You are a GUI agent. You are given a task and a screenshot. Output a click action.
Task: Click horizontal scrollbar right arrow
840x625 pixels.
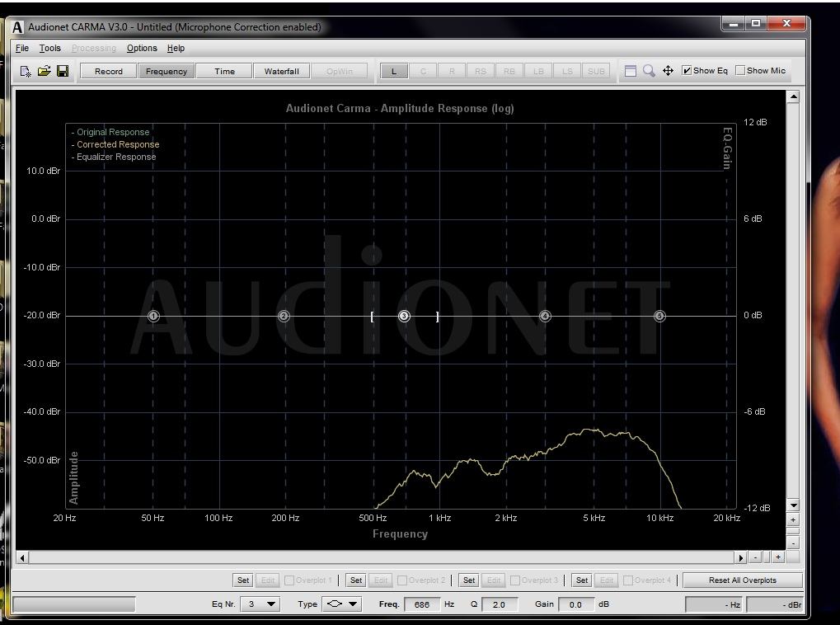pyautogui.click(x=741, y=558)
